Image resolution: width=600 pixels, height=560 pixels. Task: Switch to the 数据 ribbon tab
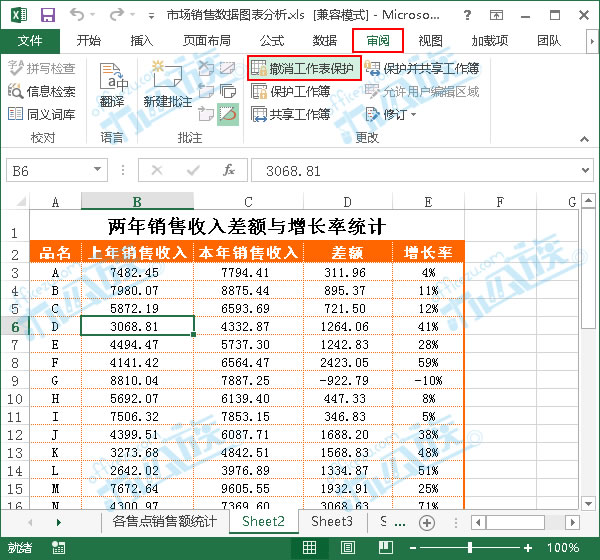coord(324,41)
